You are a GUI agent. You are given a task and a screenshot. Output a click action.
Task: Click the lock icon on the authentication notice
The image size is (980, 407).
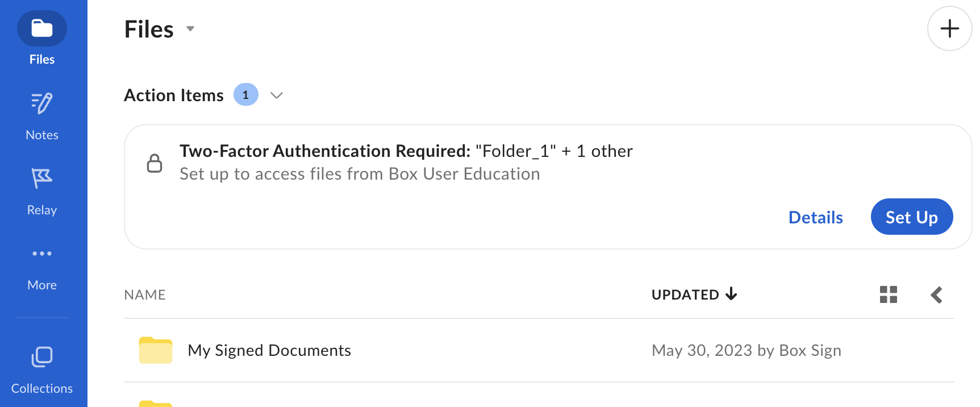pos(155,163)
